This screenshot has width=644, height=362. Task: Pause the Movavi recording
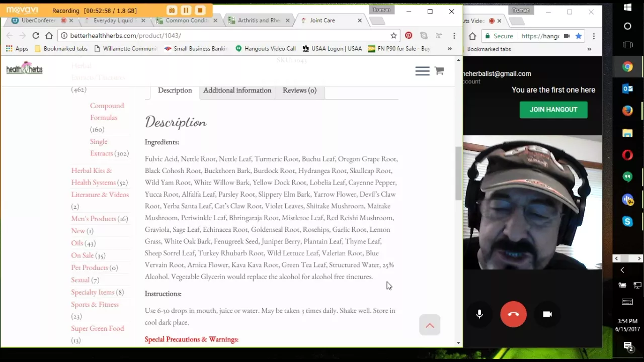click(x=186, y=10)
